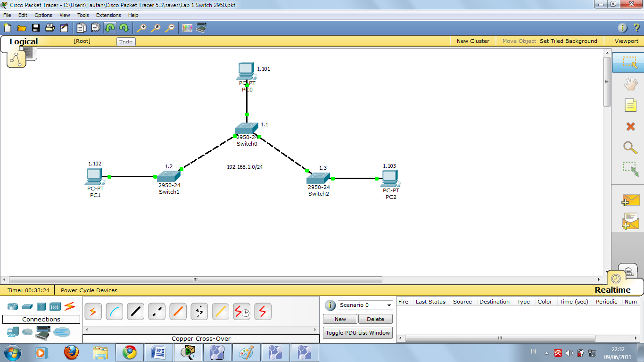The image size is (644, 362).
Task: Click the Switch0 device in the workspace
Action: [246, 129]
